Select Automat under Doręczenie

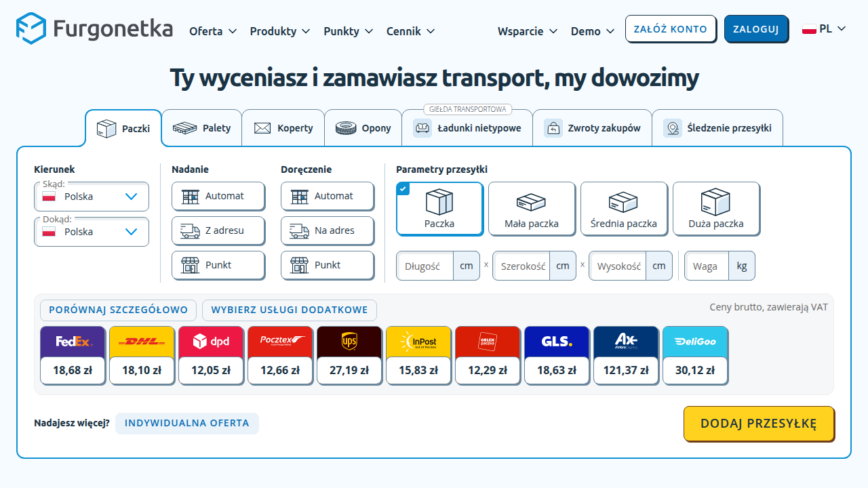click(327, 196)
